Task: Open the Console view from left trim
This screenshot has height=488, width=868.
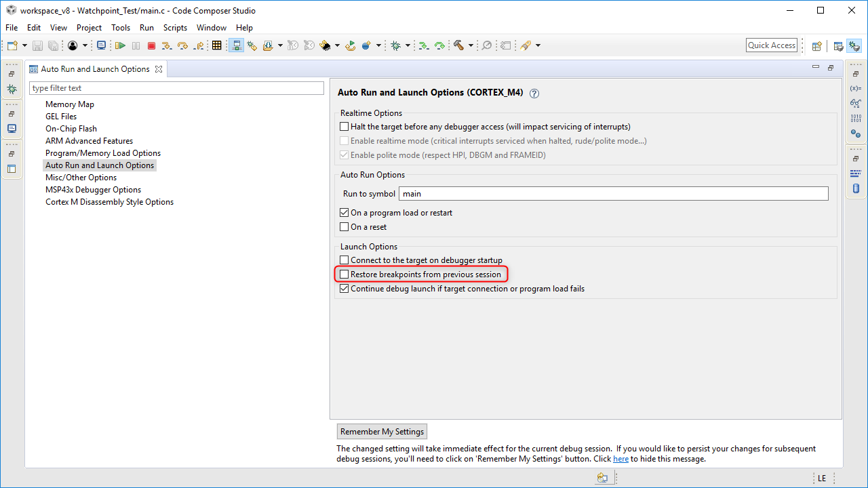Action: 12,128
